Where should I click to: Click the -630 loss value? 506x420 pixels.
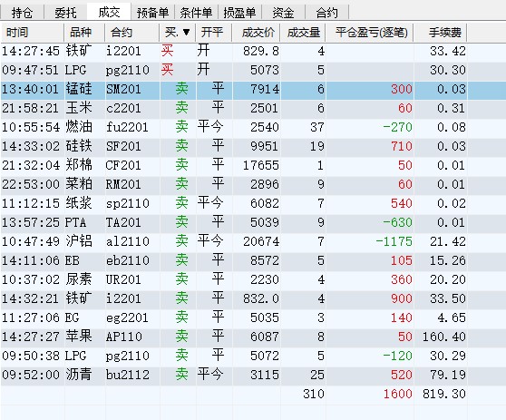(x=397, y=222)
